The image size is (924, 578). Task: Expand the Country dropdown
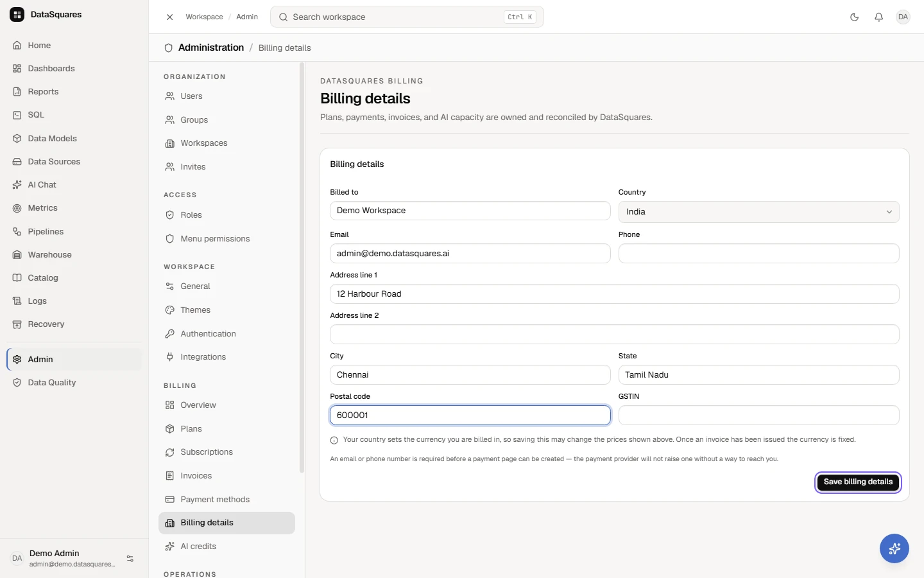click(x=758, y=212)
